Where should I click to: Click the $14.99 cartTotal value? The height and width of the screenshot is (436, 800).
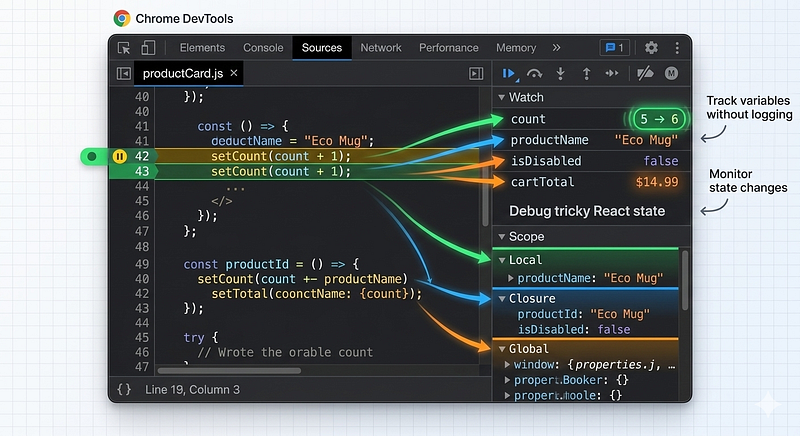tap(657, 182)
